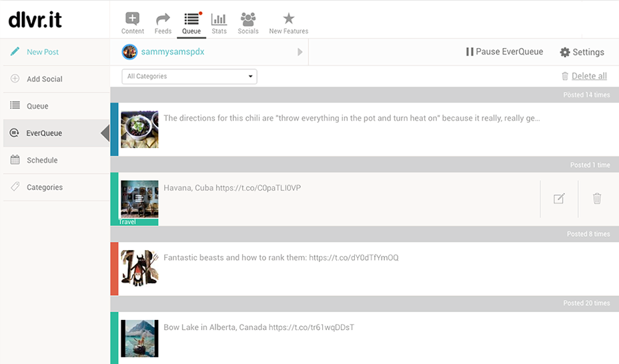Click the pause bars icon for EverQueue
619x364 pixels.
(x=470, y=51)
